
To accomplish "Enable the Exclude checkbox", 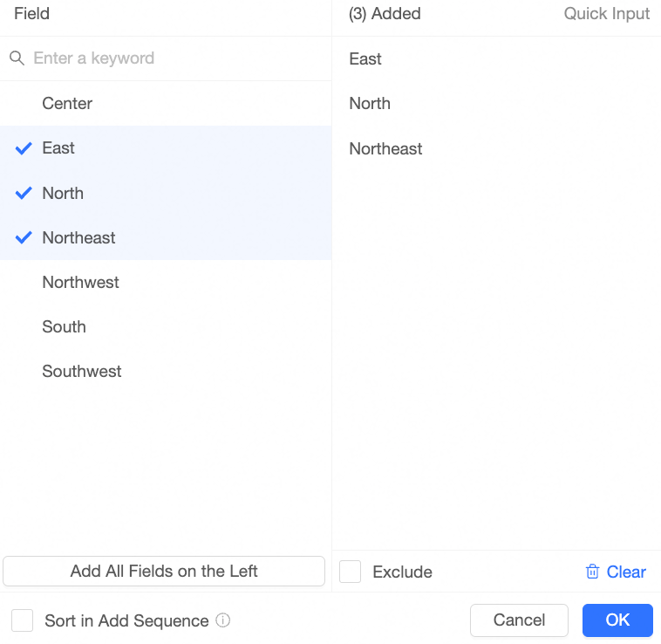I will (350, 572).
